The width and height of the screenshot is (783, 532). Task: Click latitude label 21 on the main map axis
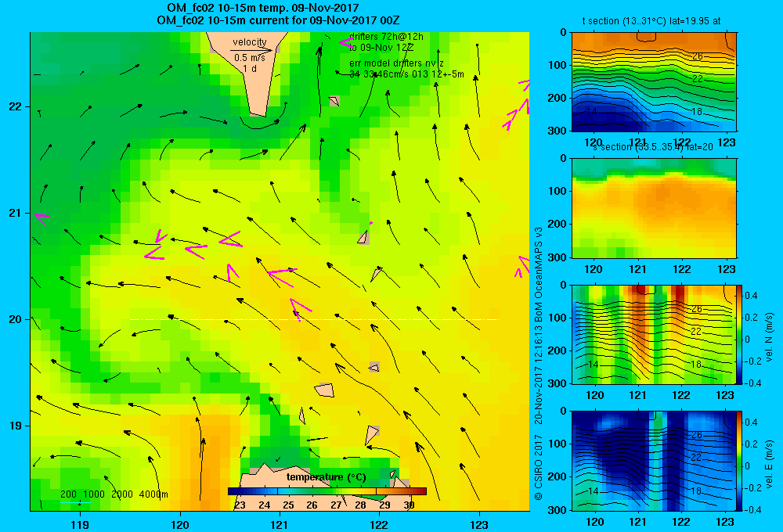(x=16, y=213)
